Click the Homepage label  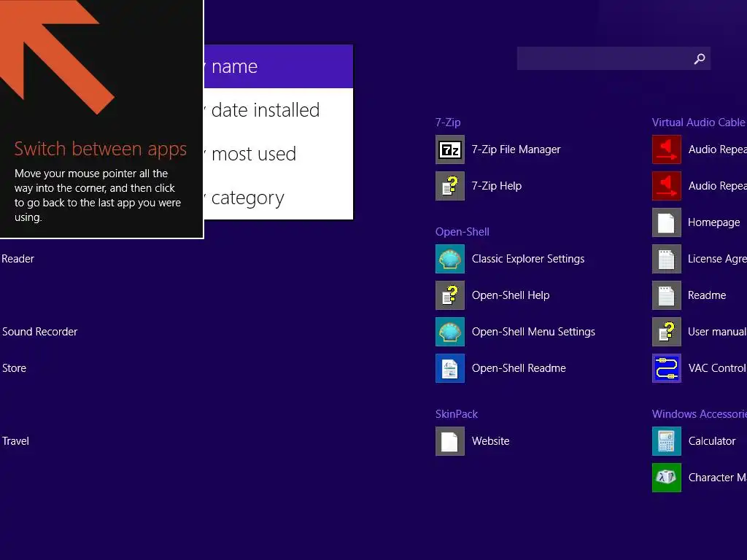(713, 222)
